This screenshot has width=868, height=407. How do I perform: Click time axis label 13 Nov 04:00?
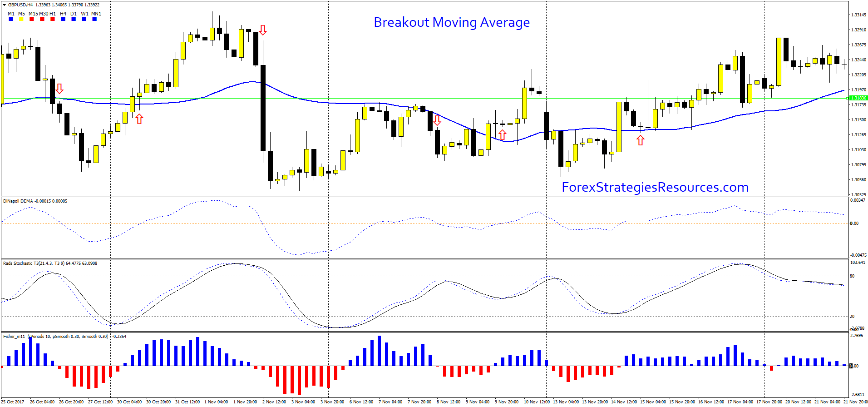[566, 402]
